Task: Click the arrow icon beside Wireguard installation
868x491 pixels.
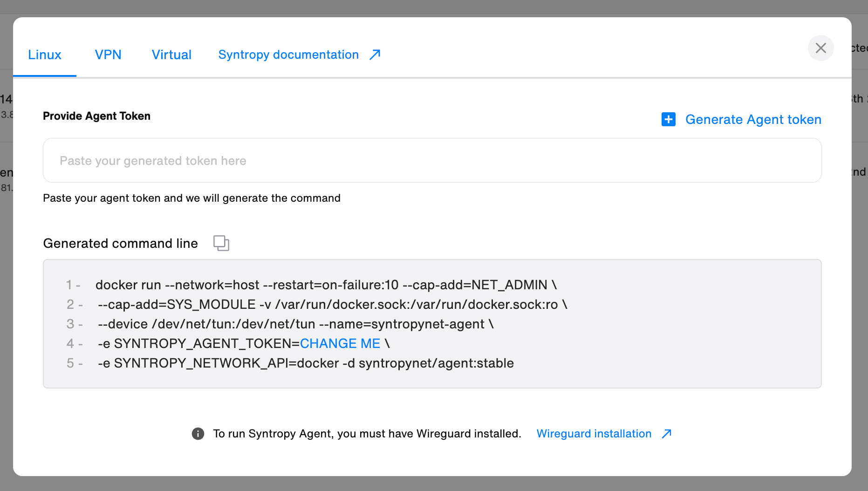Action: point(667,434)
